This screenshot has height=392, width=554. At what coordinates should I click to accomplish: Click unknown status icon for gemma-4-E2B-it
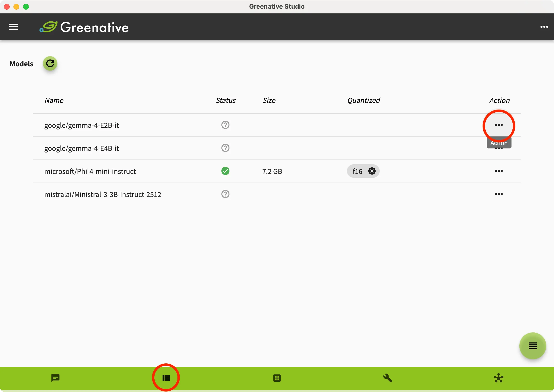(x=225, y=125)
